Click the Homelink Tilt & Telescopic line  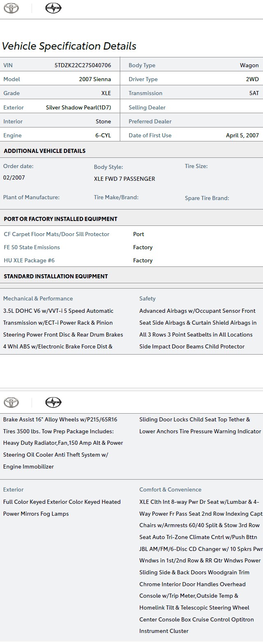click(194, 608)
